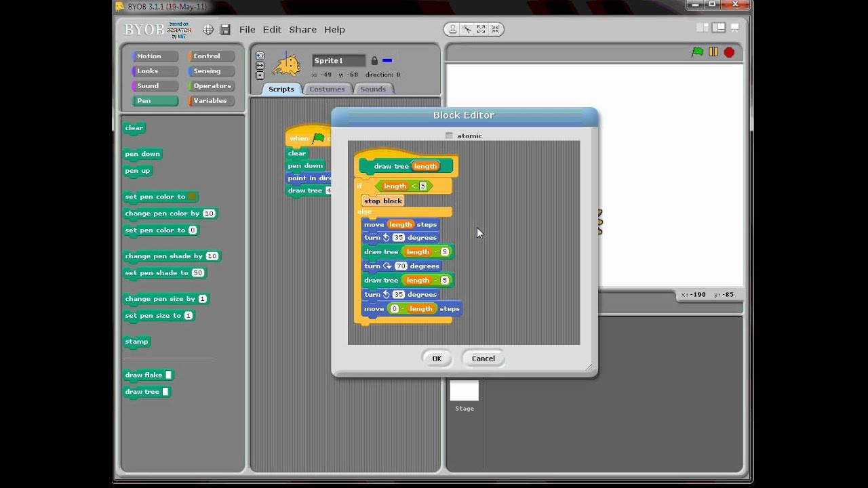Switch to small stage view mode
This screenshot has width=868, height=488.
tap(703, 28)
